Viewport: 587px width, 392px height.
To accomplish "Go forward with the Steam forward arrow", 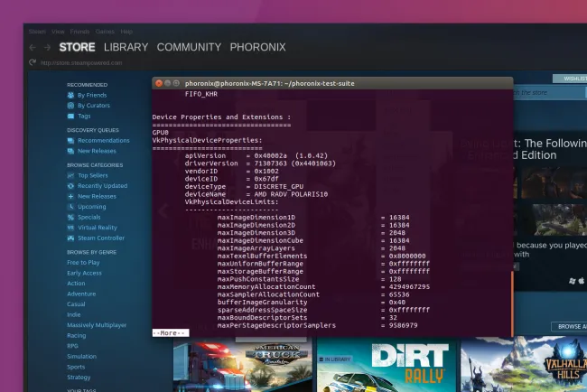I will pyautogui.click(x=47, y=48).
